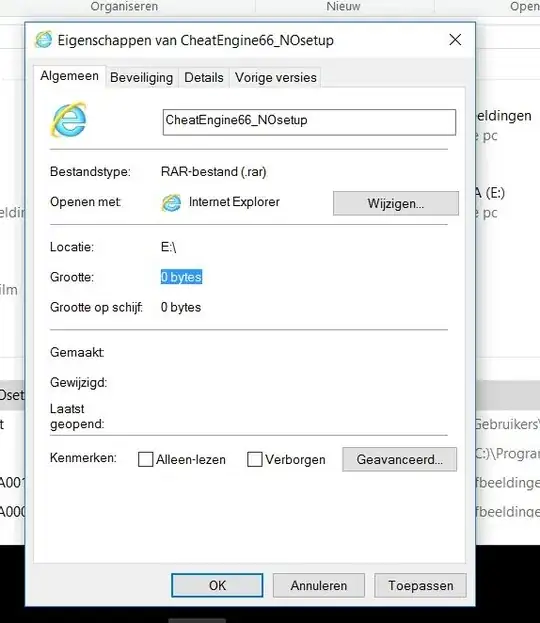Confirm with the OK button
540x623 pixels.
pyautogui.click(x=217, y=585)
